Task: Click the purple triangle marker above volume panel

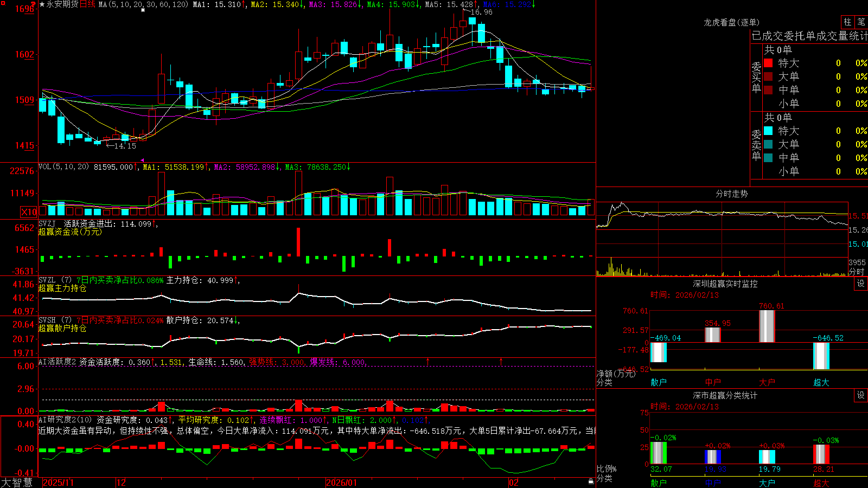Action: pos(143,160)
